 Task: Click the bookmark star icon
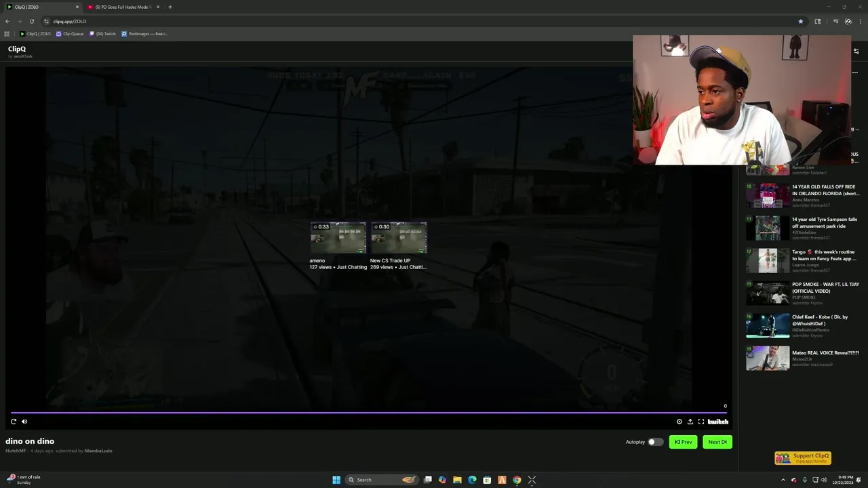pyautogui.click(x=800, y=21)
